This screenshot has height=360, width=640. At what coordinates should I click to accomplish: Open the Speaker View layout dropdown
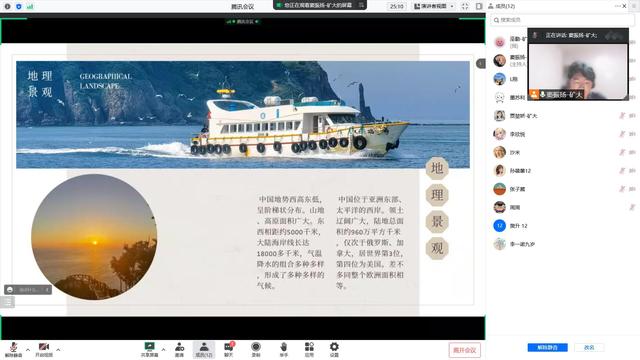click(433, 6)
